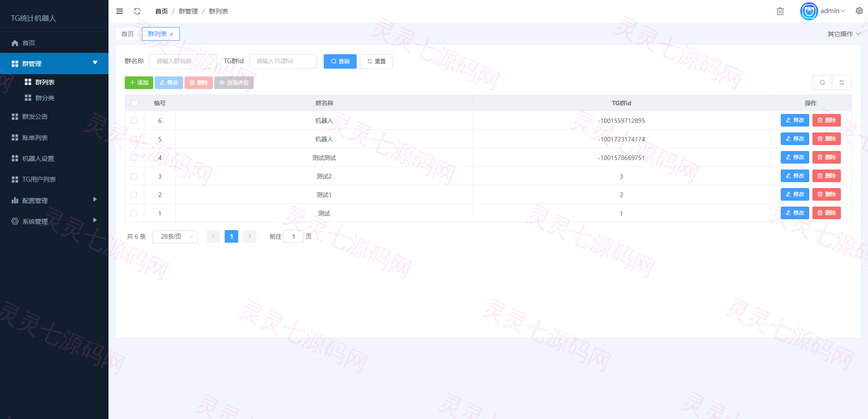Click the blue 查询 button
868x419 pixels.
pyautogui.click(x=340, y=61)
